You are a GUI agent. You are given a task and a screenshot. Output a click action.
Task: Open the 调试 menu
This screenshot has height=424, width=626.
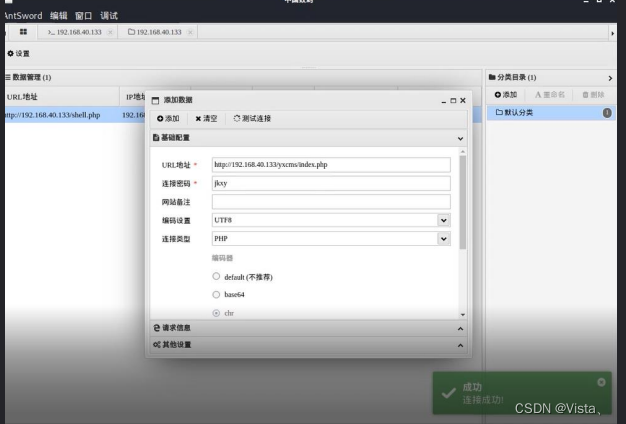[109, 16]
